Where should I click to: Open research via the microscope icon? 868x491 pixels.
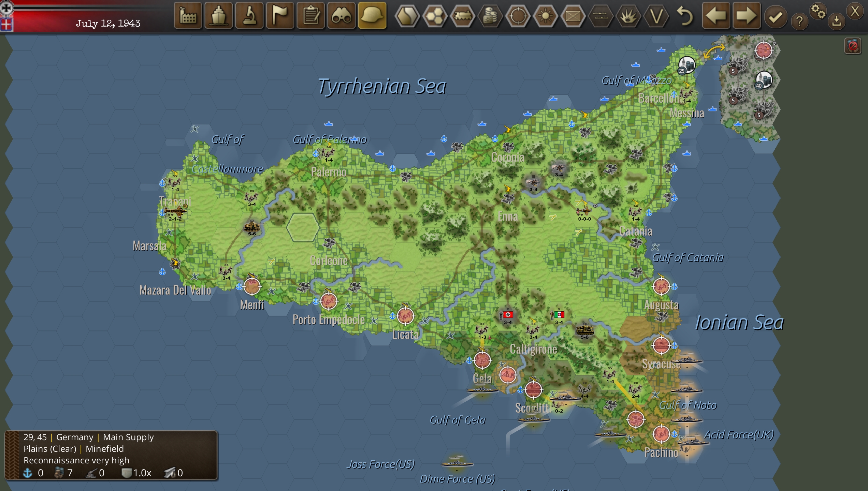[x=249, y=16]
